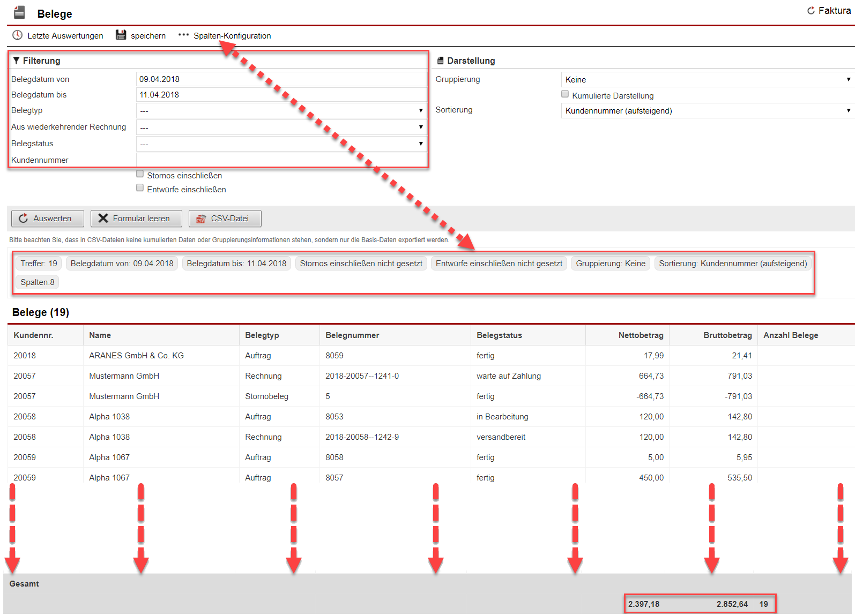The height and width of the screenshot is (616, 855).
Task: Click the Belegdatum bis: 11.04.2018 tag
Action: point(236,264)
